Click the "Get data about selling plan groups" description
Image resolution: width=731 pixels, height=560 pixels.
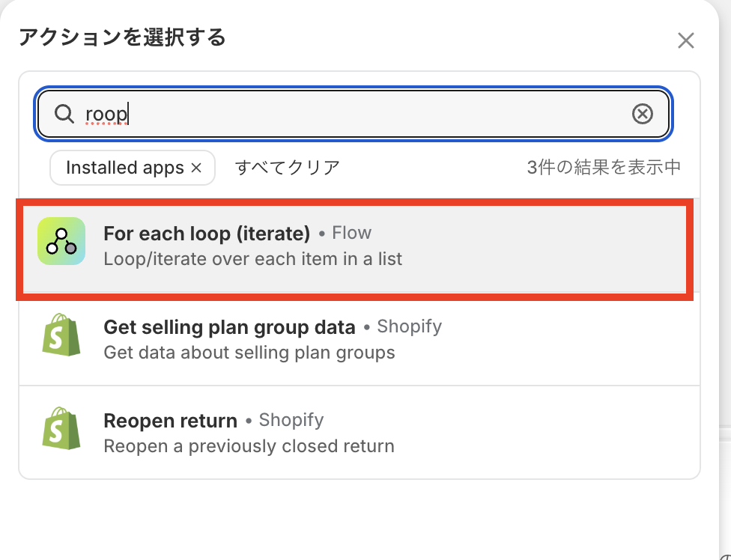point(249,352)
